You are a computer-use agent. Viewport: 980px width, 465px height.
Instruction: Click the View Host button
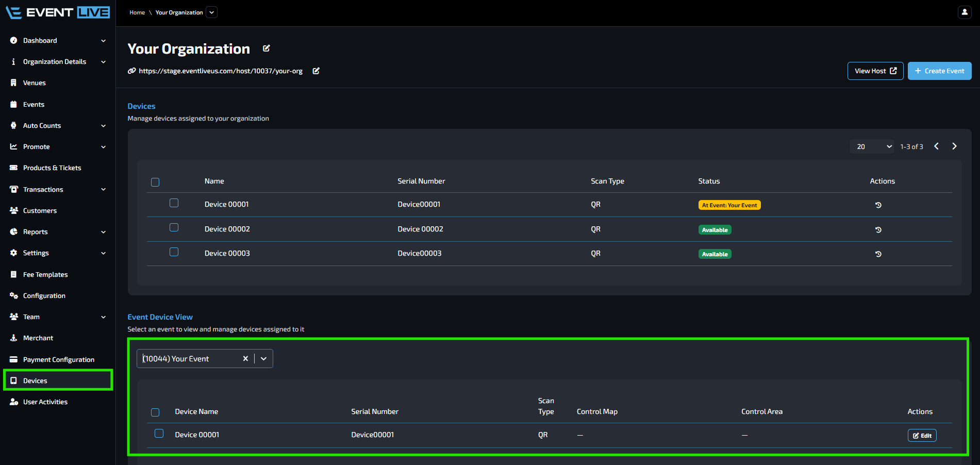875,71
